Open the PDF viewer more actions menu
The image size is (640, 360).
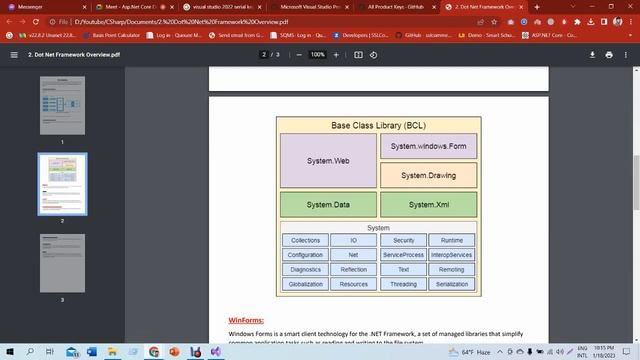click(625, 55)
